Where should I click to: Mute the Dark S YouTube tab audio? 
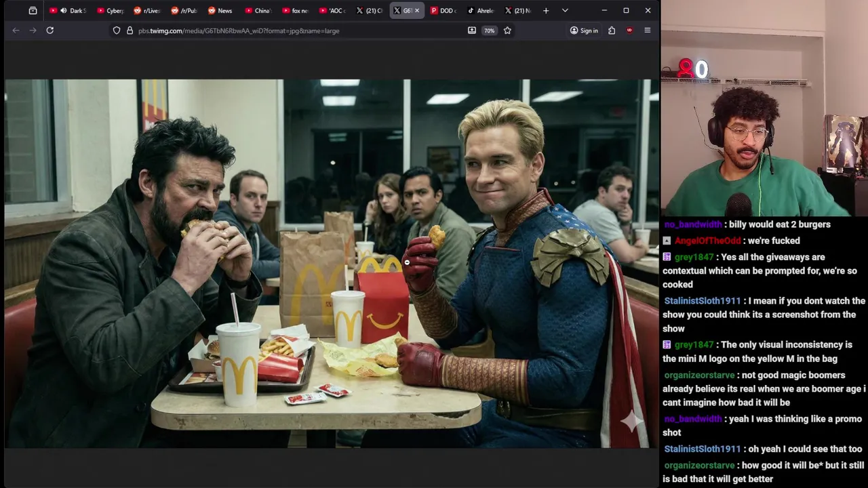click(63, 10)
